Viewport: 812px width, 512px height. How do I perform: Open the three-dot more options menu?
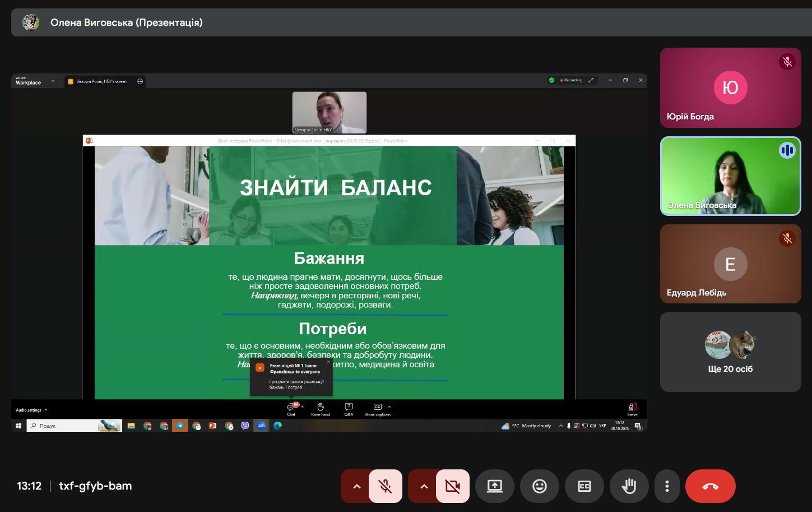(667, 486)
